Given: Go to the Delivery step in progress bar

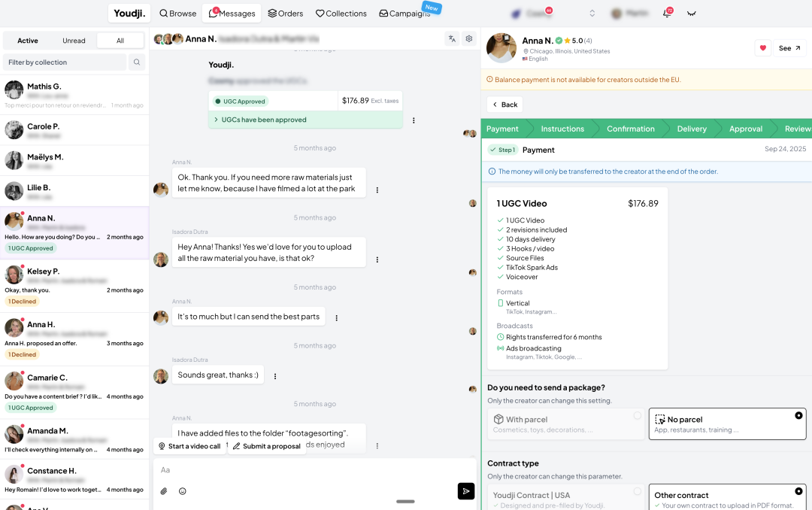Looking at the screenshot, I should click(691, 129).
